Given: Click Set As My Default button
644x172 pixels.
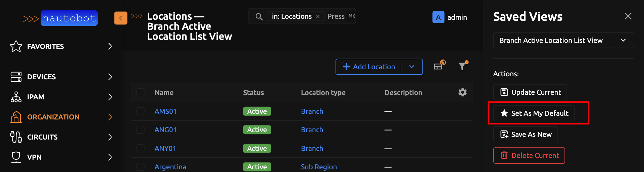Looking at the screenshot, I should (x=534, y=113).
